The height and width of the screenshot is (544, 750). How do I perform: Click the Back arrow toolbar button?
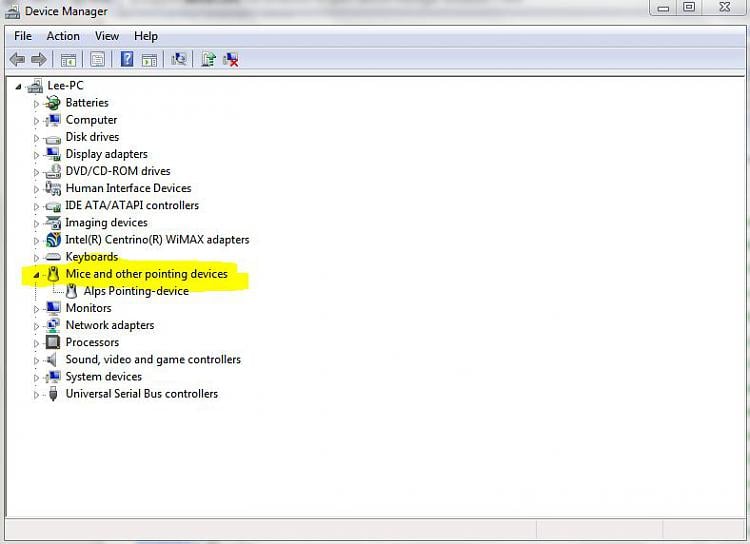[x=17, y=60]
